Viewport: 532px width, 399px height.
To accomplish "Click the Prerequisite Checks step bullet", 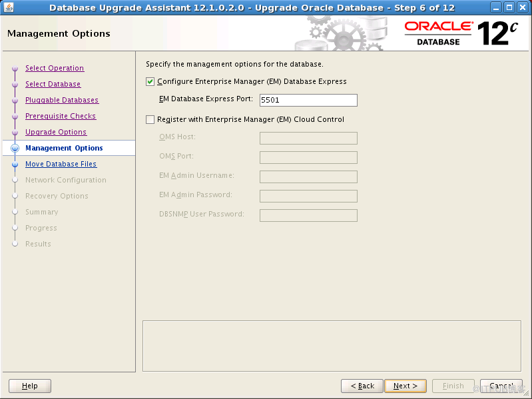I will pos(15,116).
